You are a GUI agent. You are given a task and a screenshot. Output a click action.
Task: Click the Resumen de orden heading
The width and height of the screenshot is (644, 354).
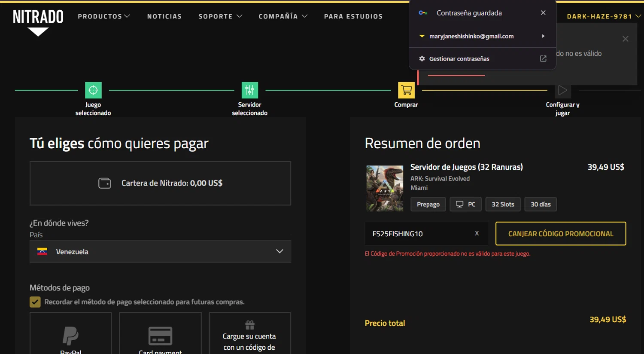point(422,143)
